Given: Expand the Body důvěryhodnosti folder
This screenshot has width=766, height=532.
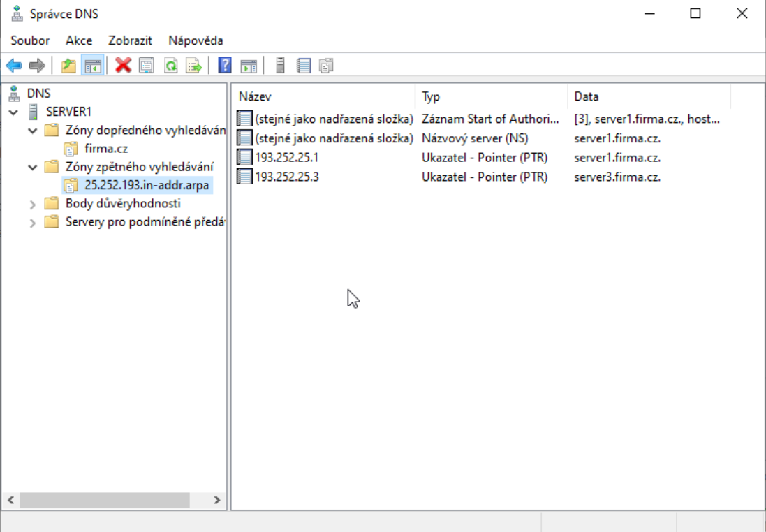Looking at the screenshot, I should 33,204.
